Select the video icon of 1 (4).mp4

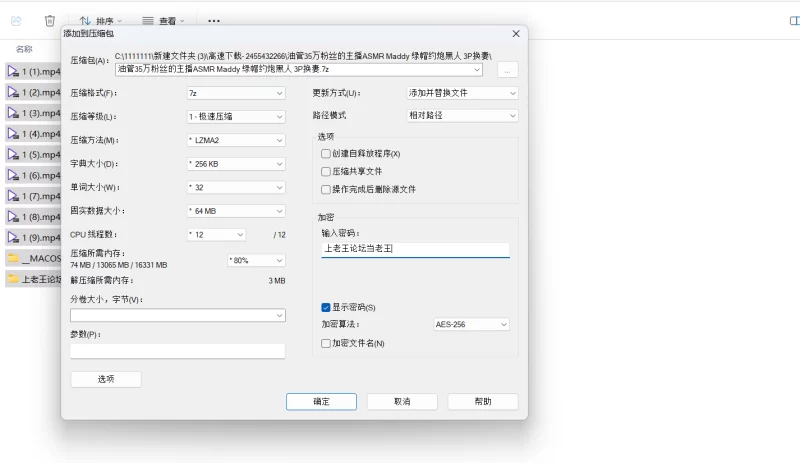13,134
